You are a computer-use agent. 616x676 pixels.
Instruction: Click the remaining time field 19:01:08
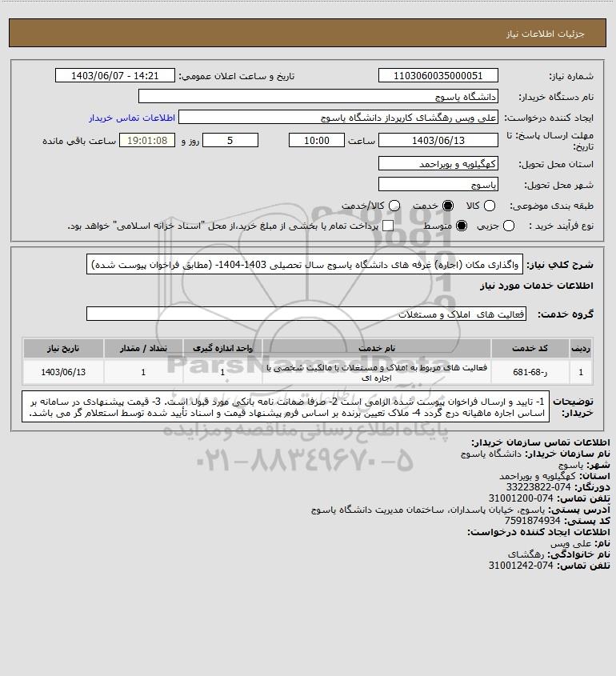pyautogui.click(x=147, y=140)
